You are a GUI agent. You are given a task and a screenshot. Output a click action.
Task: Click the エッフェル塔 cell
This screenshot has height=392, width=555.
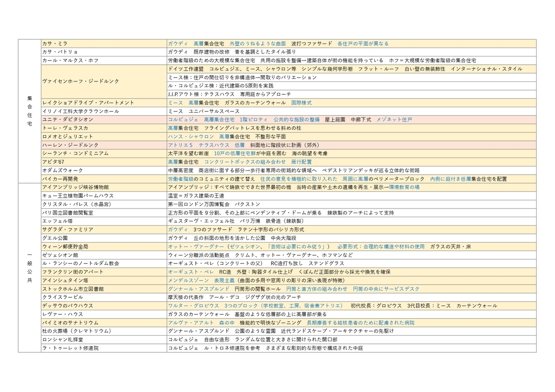(104, 221)
